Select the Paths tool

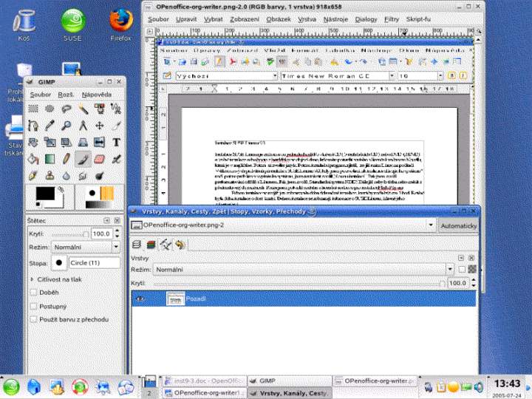point(33,126)
